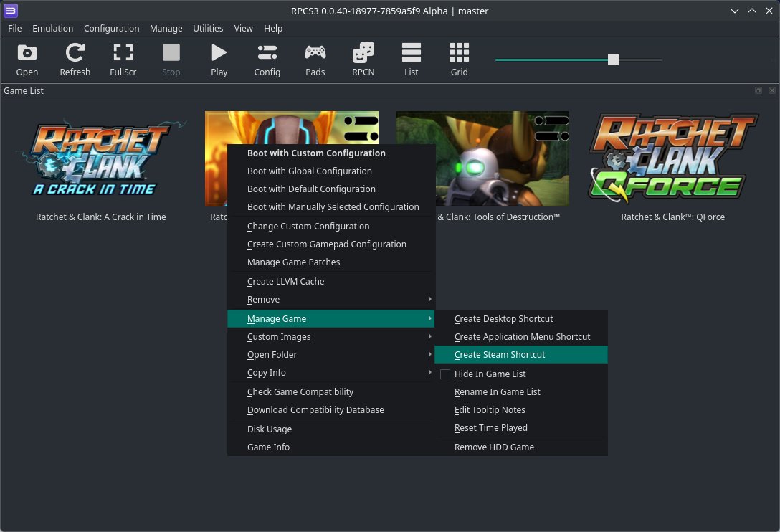
Task: Open a game file with the Open icon
Action: tap(27, 59)
